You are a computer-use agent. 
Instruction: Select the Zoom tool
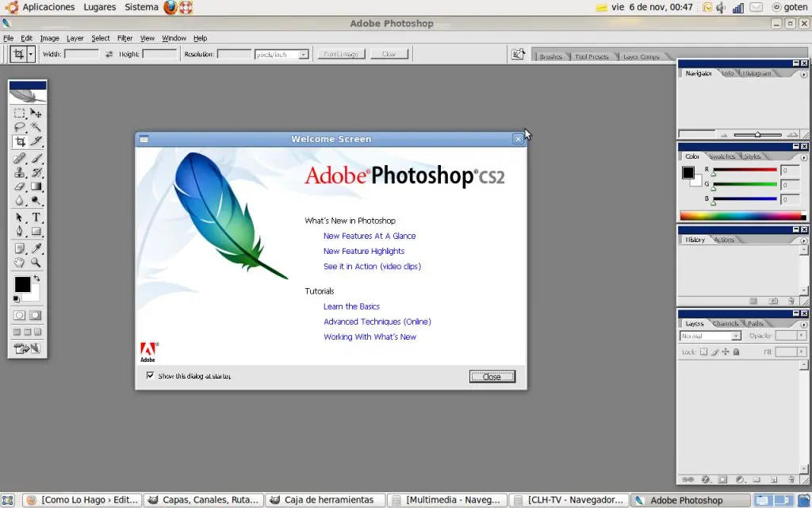(36, 263)
